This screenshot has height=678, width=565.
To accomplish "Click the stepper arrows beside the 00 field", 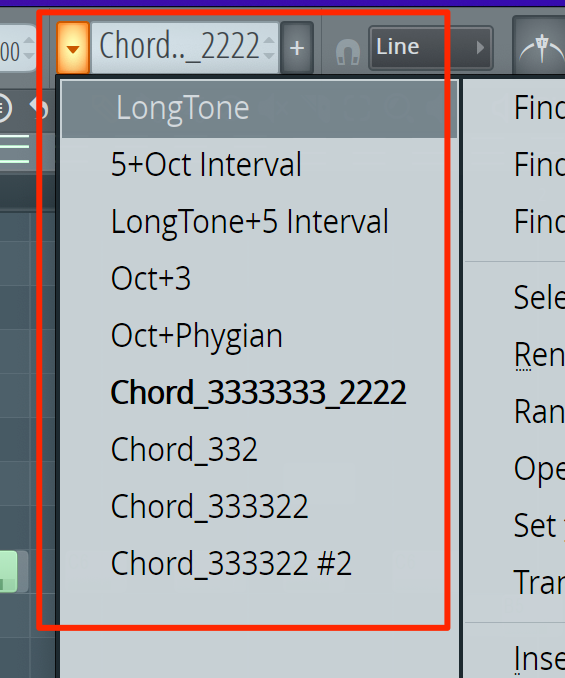I will point(29,48).
